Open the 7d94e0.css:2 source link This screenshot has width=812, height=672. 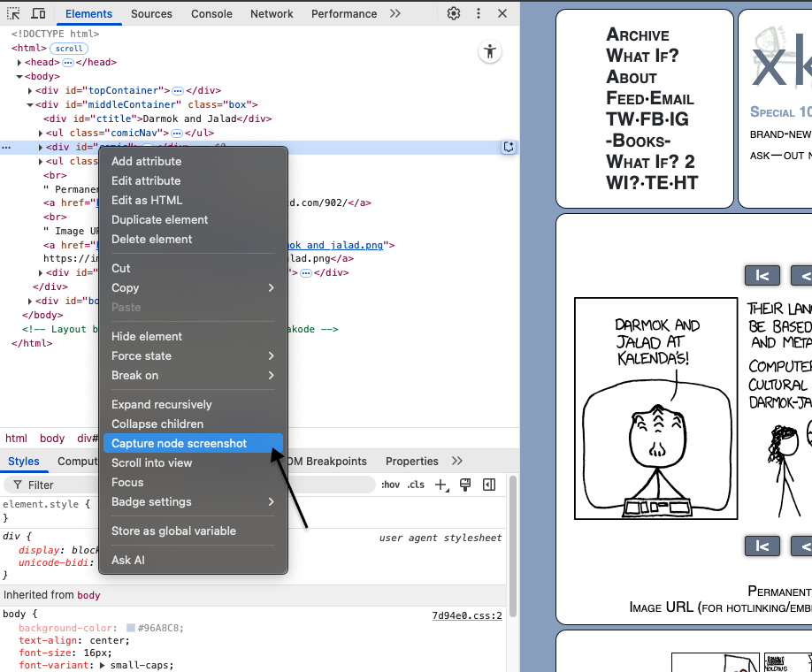466,615
